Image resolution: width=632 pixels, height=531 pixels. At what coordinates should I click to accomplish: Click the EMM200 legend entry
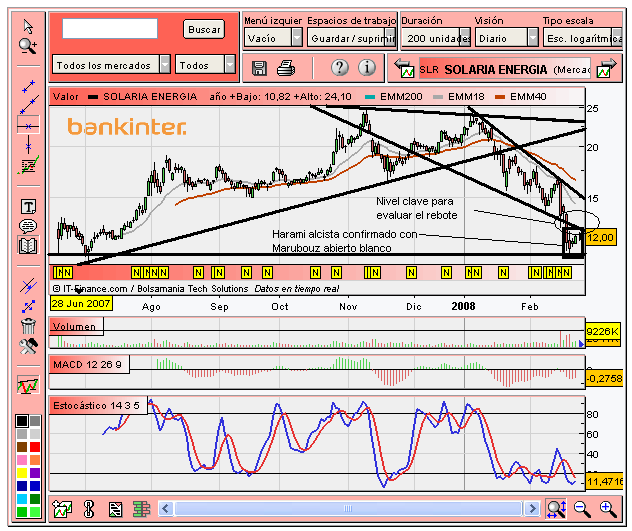[x=393, y=96]
